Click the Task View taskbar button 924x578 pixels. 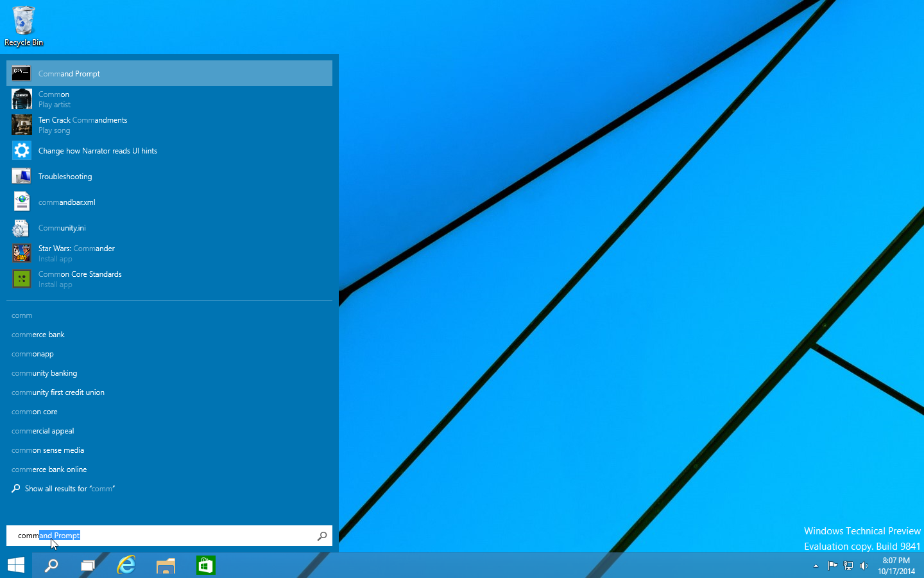tap(87, 565)
